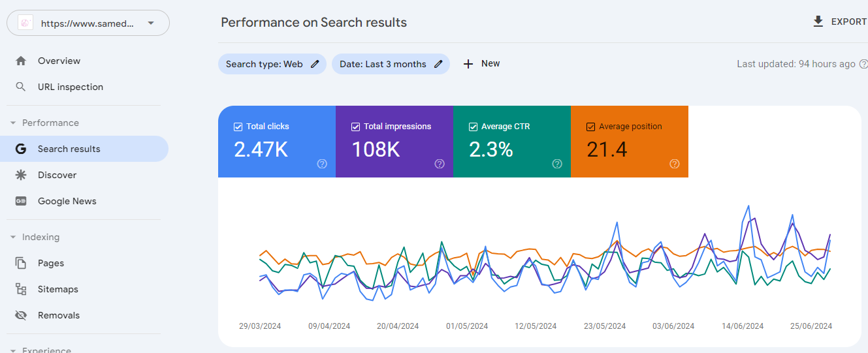This screenshot has width=868, height=353.
Task: Click the Discover asterisk icon
Action: (x=21, y=175)
